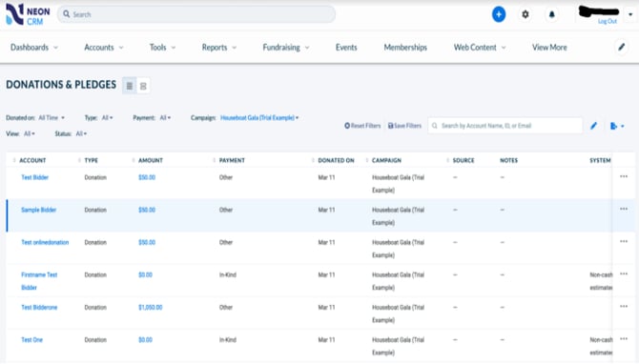Open the Campaign Houseboat Gala filter dropdown
Image resolution: width=639 pixels, height=364 pixels.
click(259, 117)
